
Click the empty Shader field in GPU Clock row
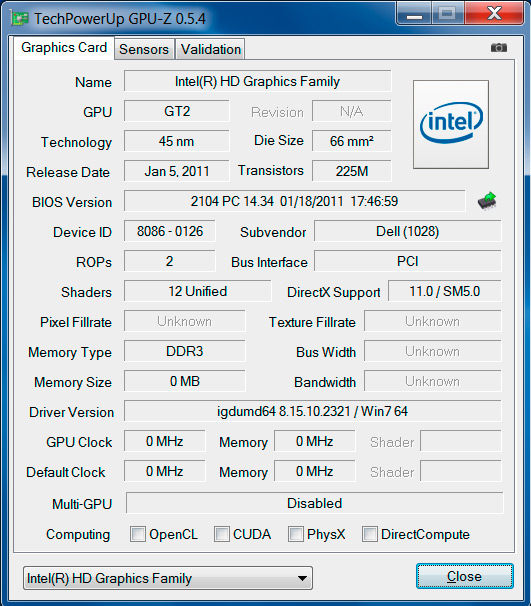point(461,441)
